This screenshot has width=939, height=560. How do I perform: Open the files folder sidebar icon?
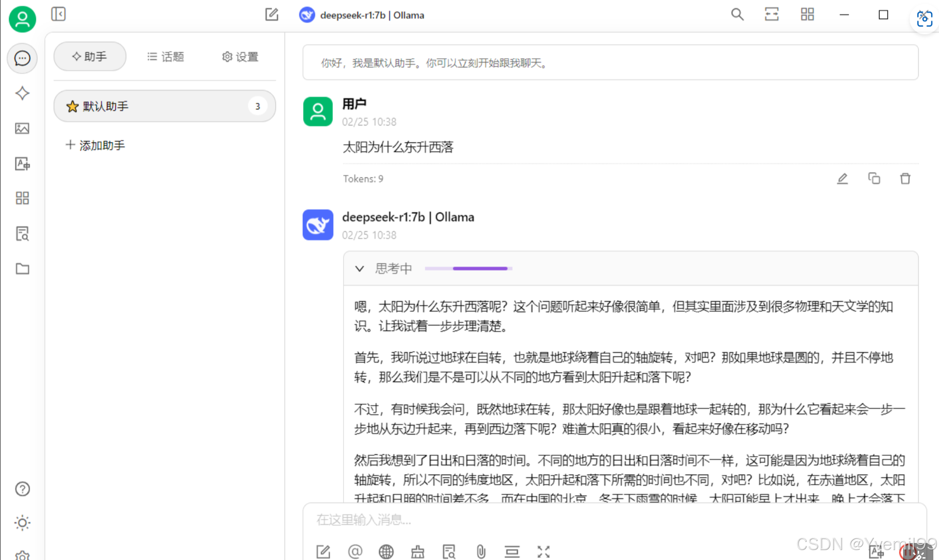point(22,269)
